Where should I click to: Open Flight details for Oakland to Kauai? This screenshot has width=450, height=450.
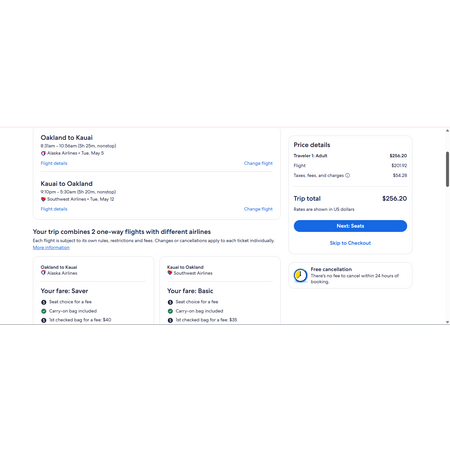(54, 163)
